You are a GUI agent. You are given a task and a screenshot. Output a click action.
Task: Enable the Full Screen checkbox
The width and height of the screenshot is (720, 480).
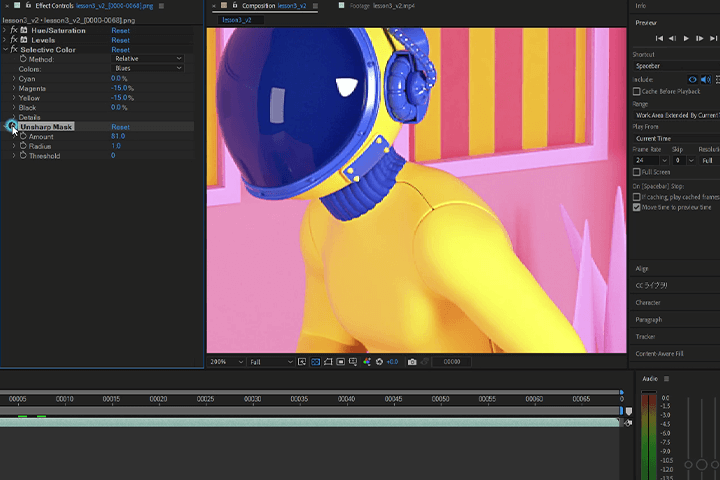pos(636,172)
